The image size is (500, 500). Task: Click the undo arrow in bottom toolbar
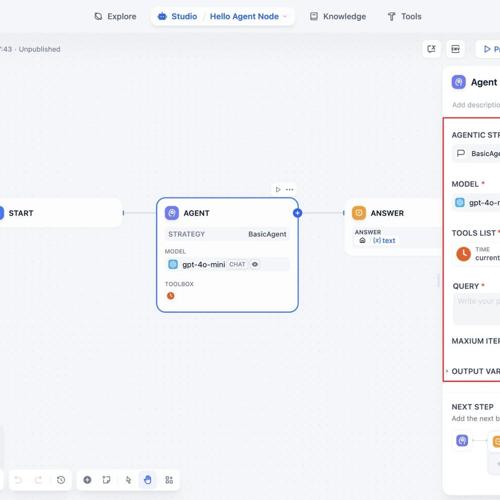click(19, 480)
